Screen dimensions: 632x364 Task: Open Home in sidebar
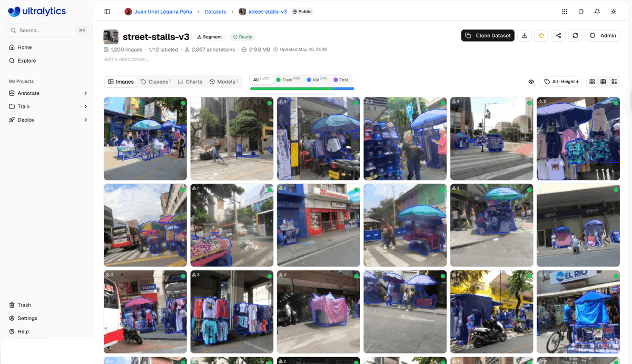pyautogui.click(x=48, y=47)
